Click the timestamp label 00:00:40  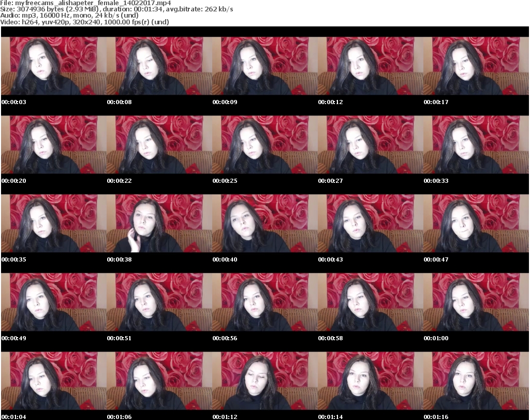click(225, 259)
